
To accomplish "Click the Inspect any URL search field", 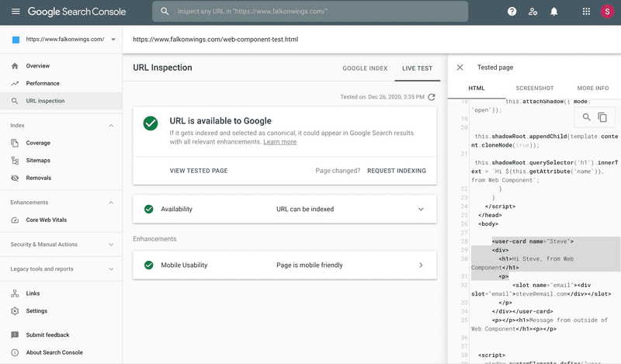I will click(310, 12).
